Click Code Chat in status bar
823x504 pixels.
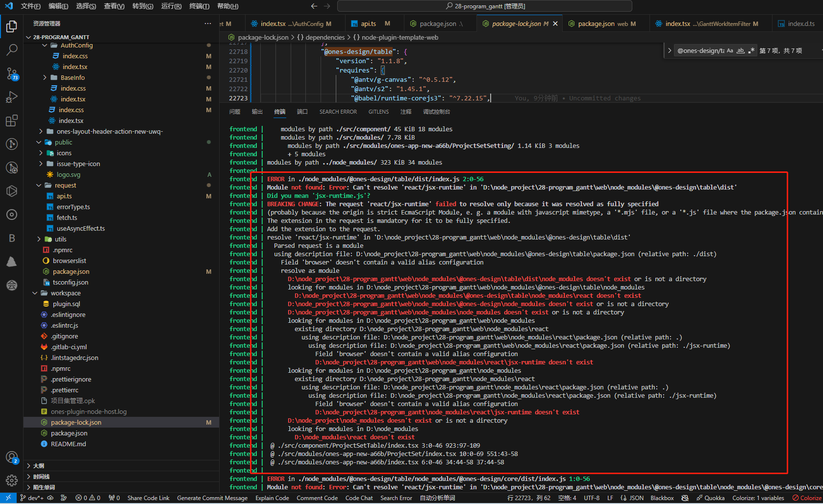coord(359,498)
